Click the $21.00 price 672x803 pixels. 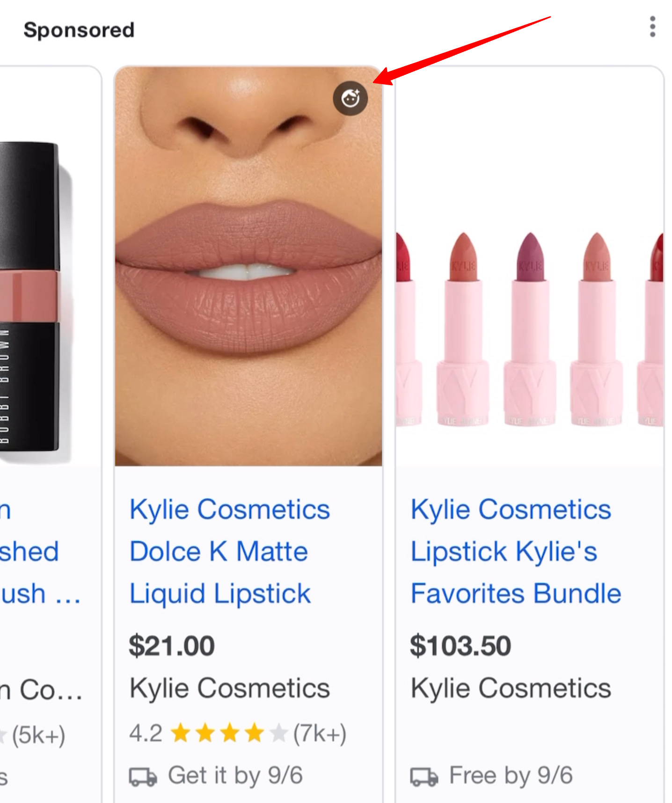(x=172, y=646)
